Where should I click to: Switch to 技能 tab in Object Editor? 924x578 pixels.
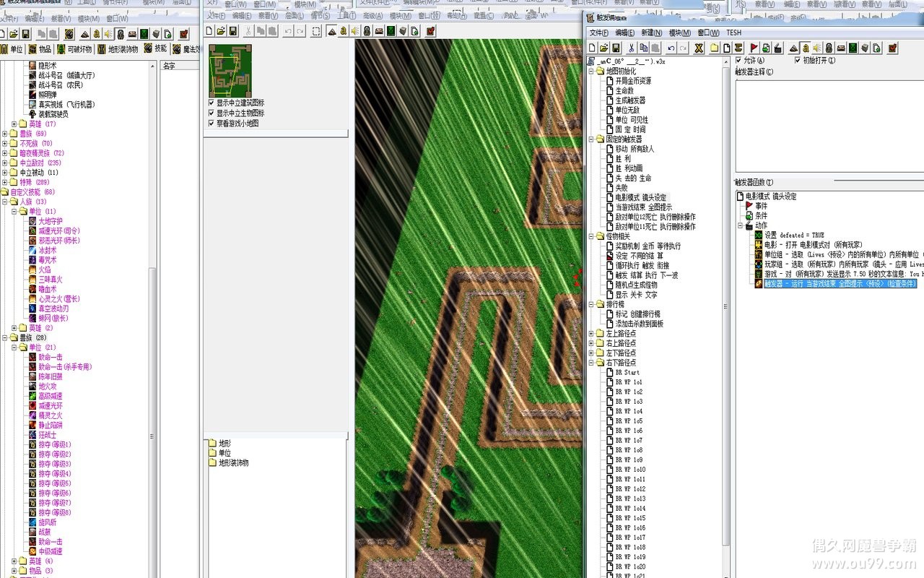click(x=156, y=48)
